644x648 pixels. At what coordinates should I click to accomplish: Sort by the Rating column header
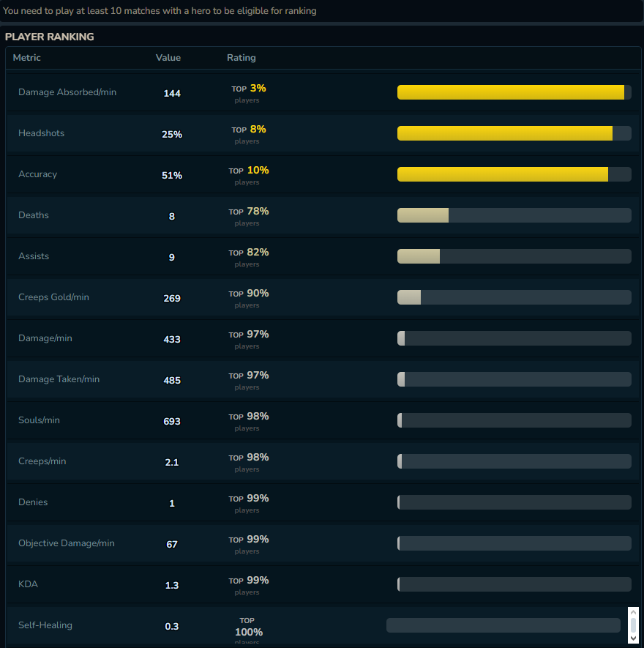(x=241, y=57)
